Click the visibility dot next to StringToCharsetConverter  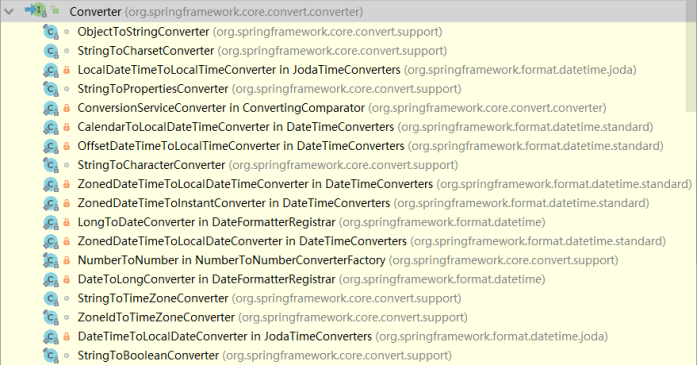[66, 51]
